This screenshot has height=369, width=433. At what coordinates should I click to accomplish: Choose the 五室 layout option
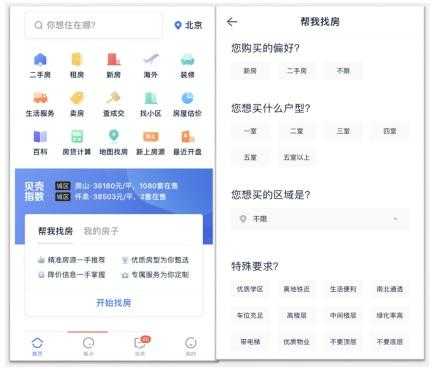[250, 157]
